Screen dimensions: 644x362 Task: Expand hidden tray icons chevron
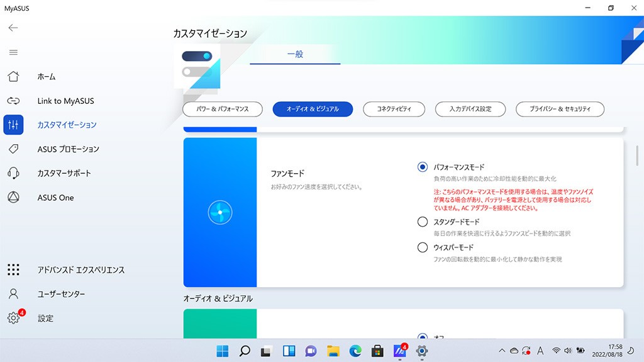click(501, 351)
